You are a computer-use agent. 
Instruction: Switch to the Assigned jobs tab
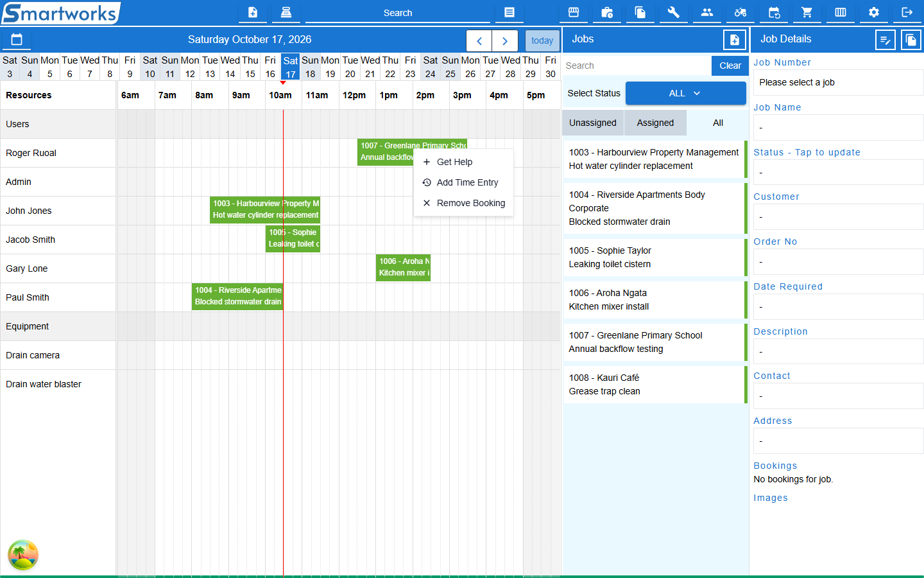655,123
